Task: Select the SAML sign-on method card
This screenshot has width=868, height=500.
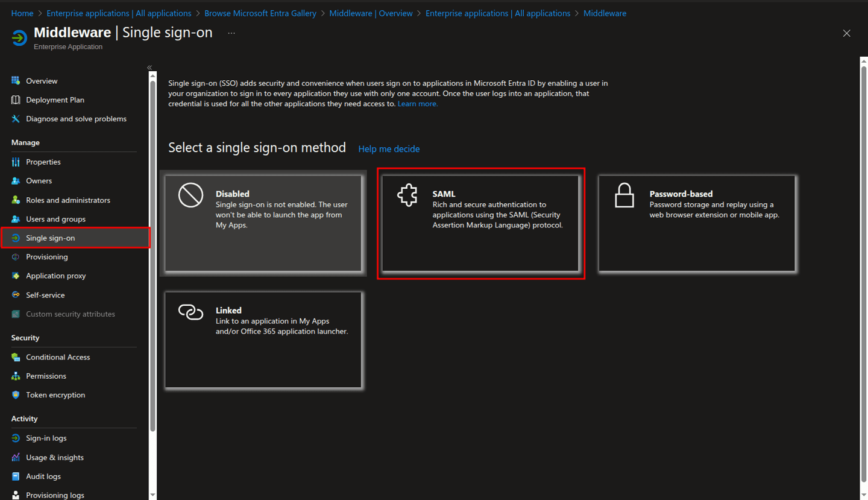Action: tap(480, 223)
